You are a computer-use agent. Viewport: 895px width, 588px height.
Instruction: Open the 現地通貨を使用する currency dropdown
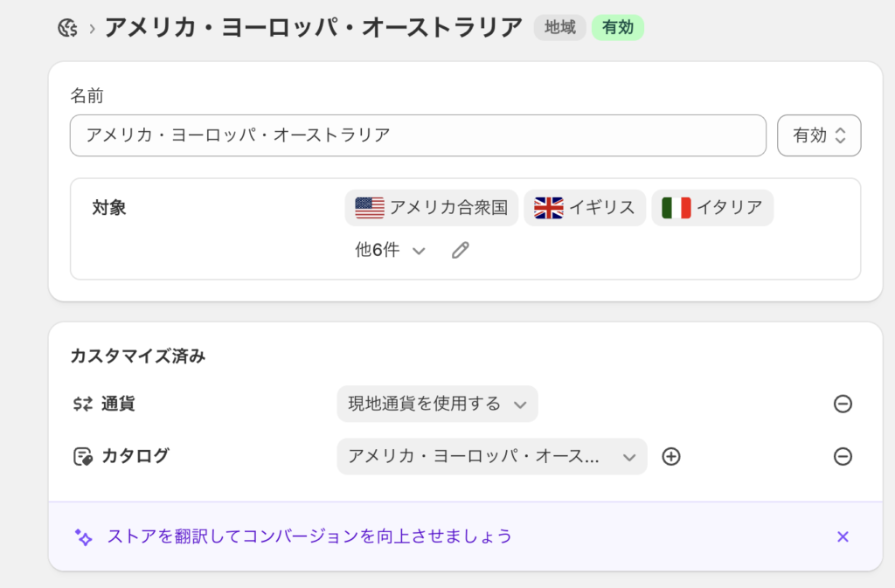click(x=437, y=404)
